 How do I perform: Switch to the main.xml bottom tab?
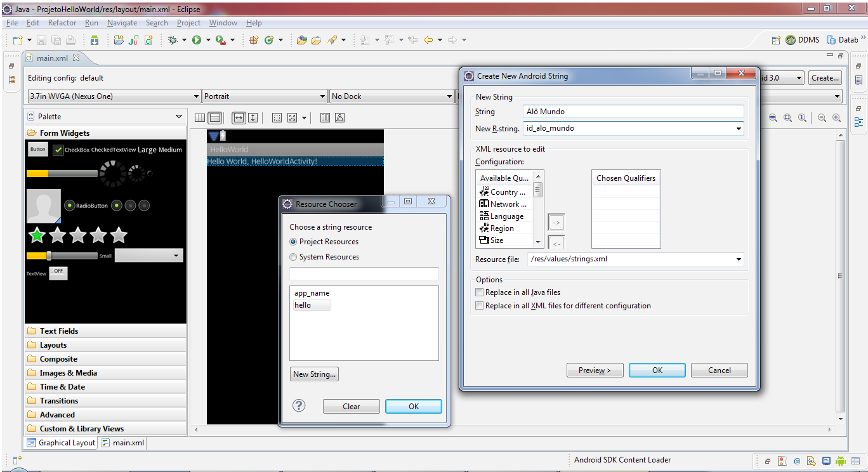pyautogui.click(x=123, y=443)
